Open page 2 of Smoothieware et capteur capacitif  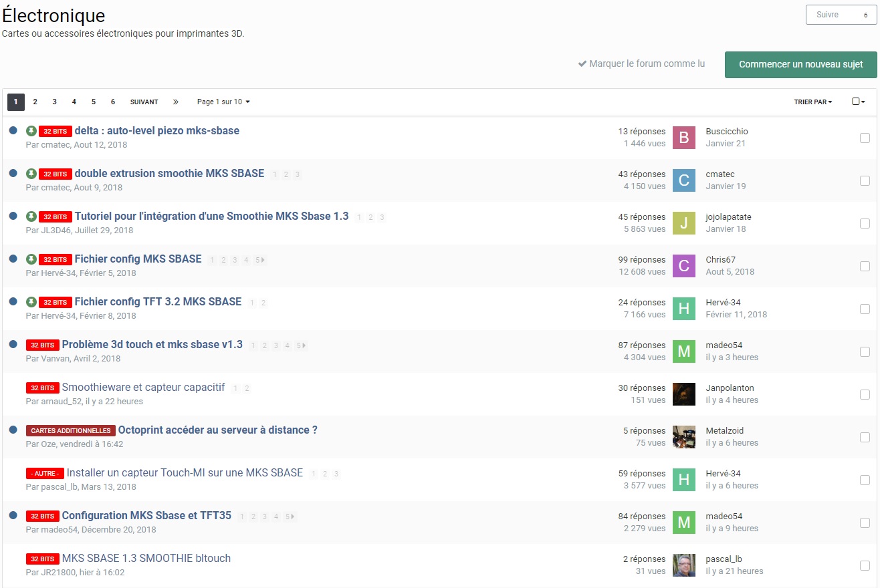coord(247,388)
